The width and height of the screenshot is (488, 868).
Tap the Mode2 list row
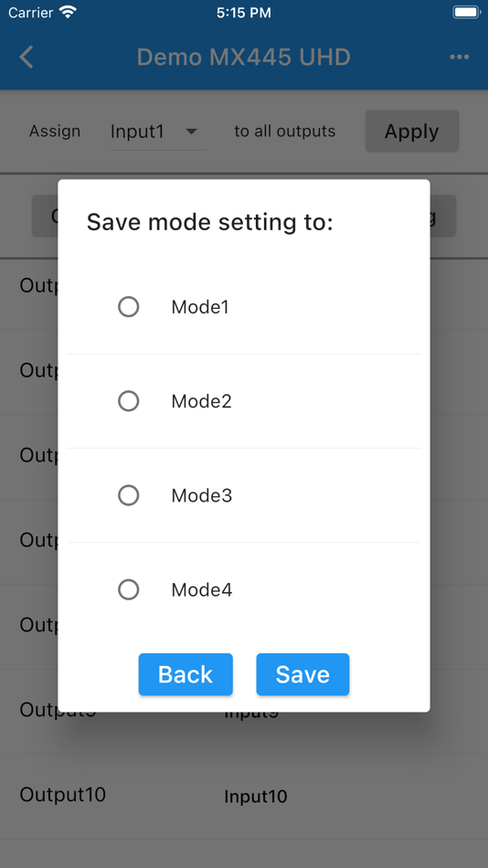click(244, 401)
